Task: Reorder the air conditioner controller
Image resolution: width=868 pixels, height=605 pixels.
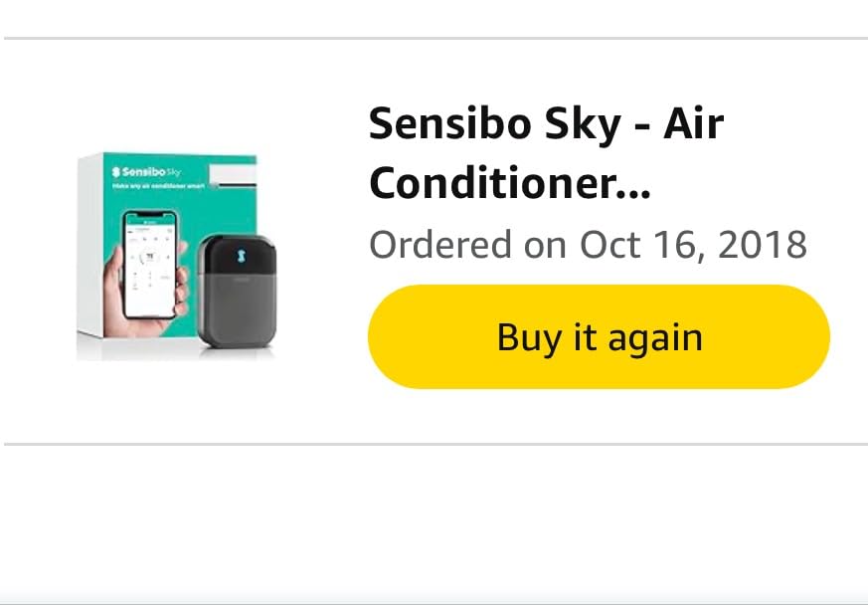Action: (598, 336)
